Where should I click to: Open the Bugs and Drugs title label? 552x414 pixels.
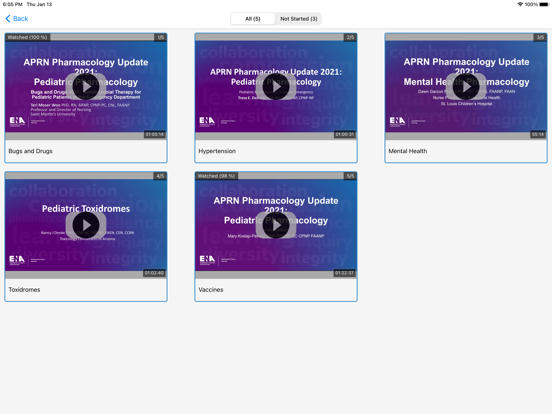click(x=31, y=151)
